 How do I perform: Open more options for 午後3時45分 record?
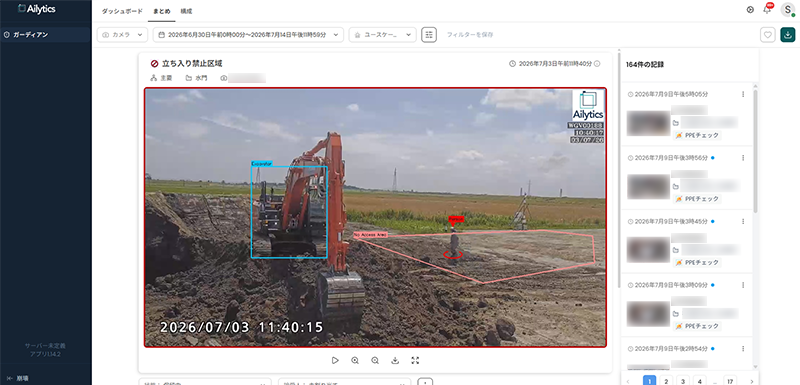tap(743, 222)
